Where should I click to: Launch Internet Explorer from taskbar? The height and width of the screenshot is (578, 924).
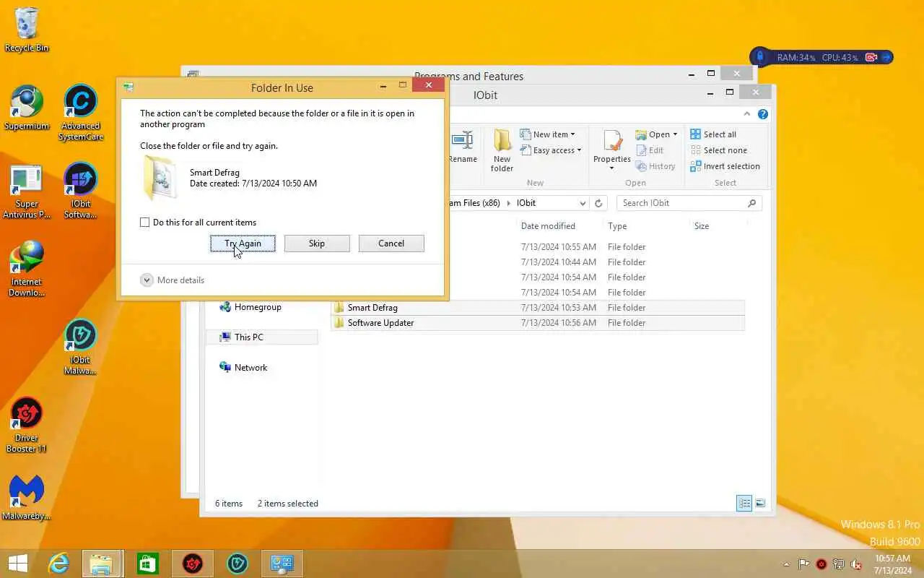(58, 564)
